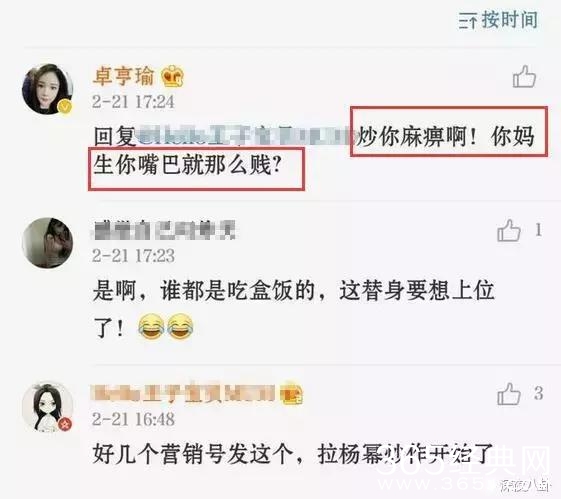This screenshot has width=561, height=499.
Task: Like the comment by 卓亨瑜
Action: point(524,76)
